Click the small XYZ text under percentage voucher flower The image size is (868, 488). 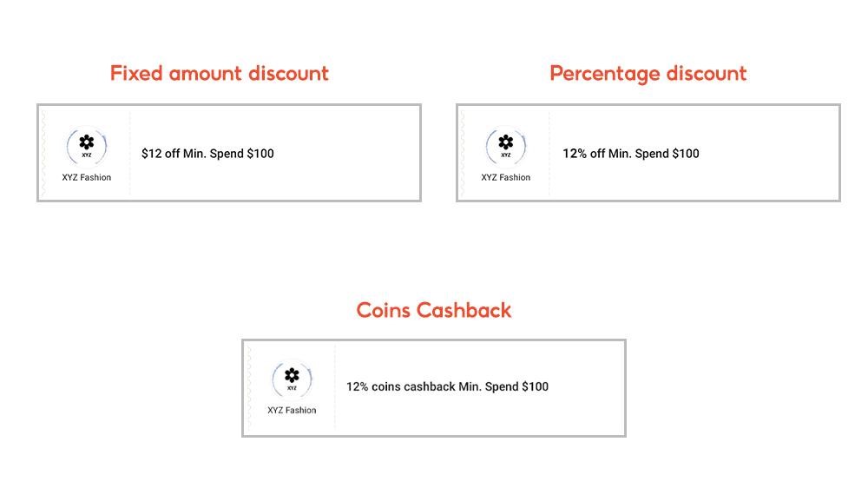(x=505, y=155)
